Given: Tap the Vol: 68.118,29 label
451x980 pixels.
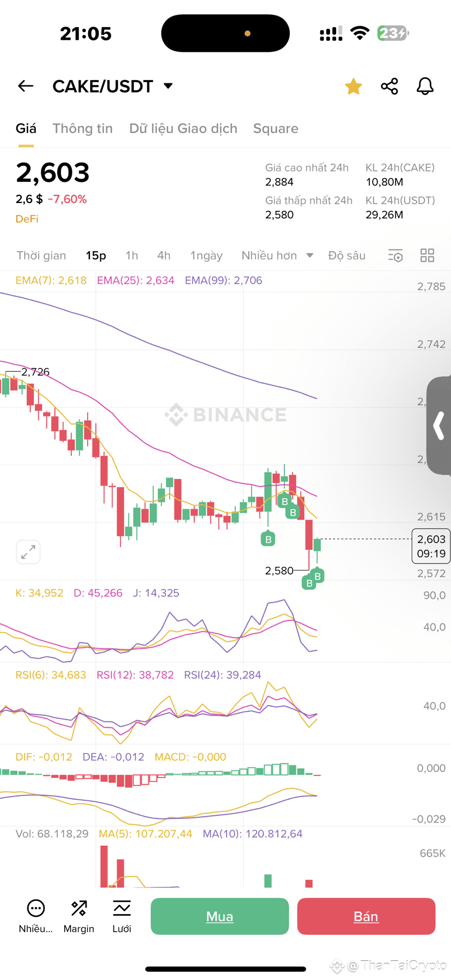Looking at the screenshot, I should 52,834.
